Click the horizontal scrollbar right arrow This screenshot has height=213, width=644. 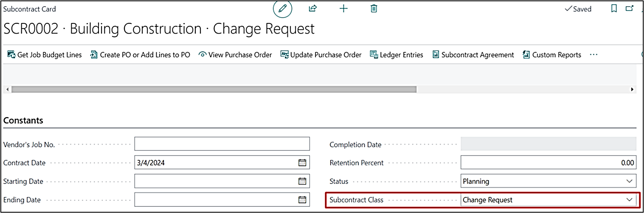(632, 90)
